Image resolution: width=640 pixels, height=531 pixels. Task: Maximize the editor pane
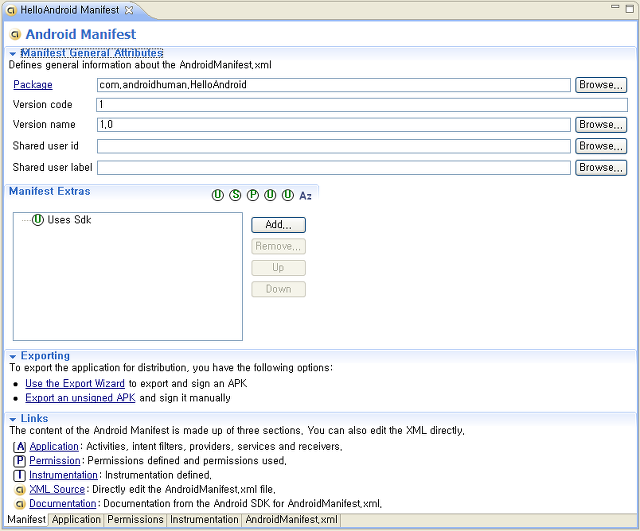click(x=630, y=8)
